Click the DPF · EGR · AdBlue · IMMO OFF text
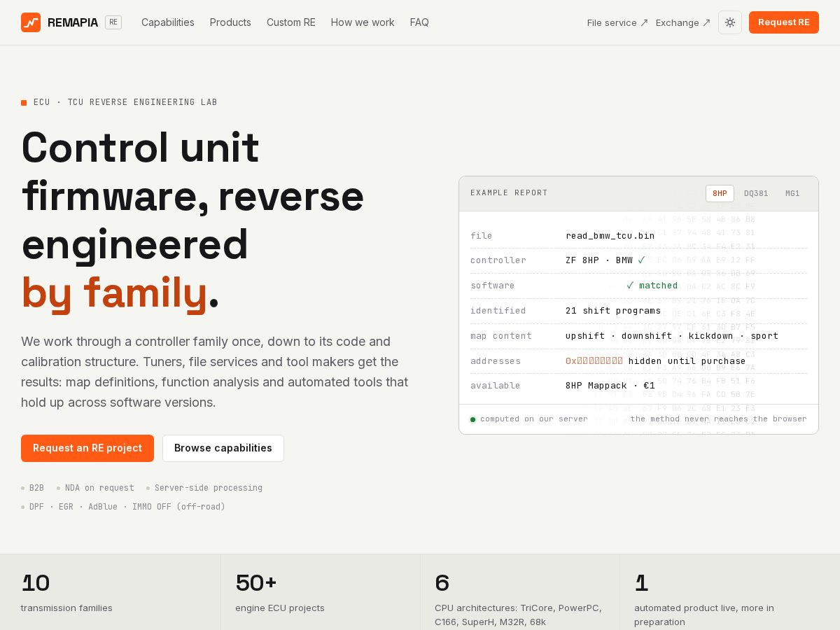This screenshot has width=840, height=630. pyautogui.click(x=127, y=507)
